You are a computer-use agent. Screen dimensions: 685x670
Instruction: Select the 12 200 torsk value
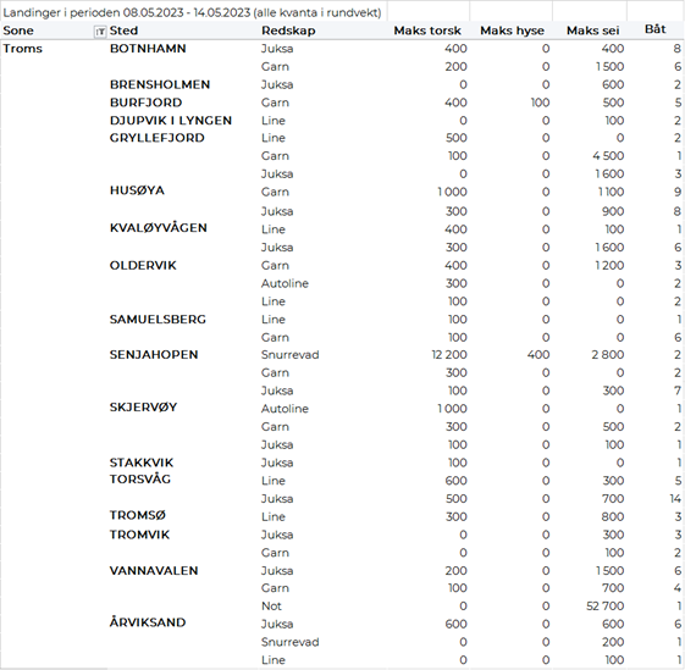coord(443,355)
